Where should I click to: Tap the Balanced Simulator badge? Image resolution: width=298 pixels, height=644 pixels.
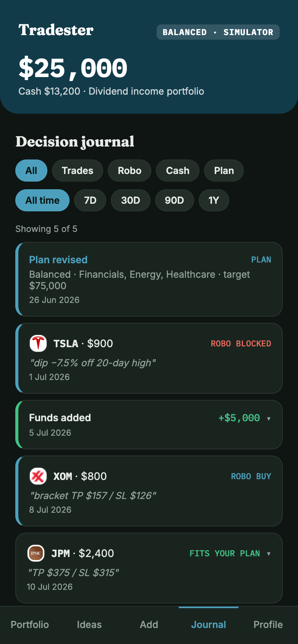pyautogui.click(x=218, y=32)
